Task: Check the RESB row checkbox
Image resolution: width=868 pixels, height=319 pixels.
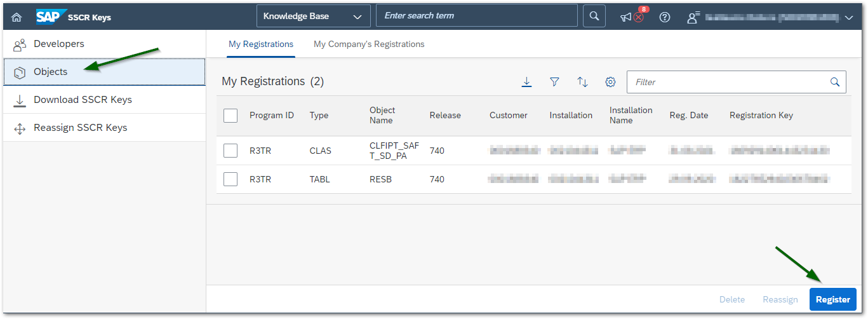Action: coord(230,179)
